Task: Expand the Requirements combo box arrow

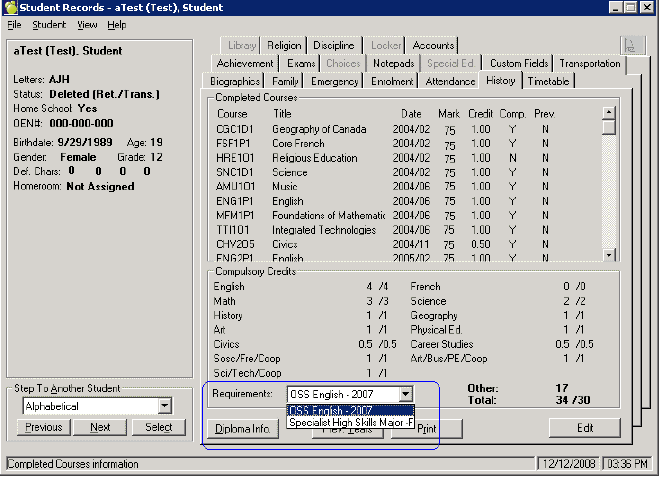Action: [405, 395]
